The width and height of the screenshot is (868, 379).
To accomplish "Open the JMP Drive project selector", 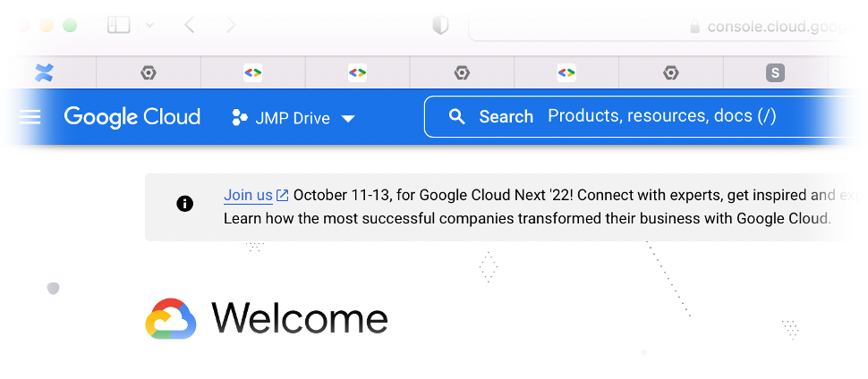I will click(x=294, y=118).
